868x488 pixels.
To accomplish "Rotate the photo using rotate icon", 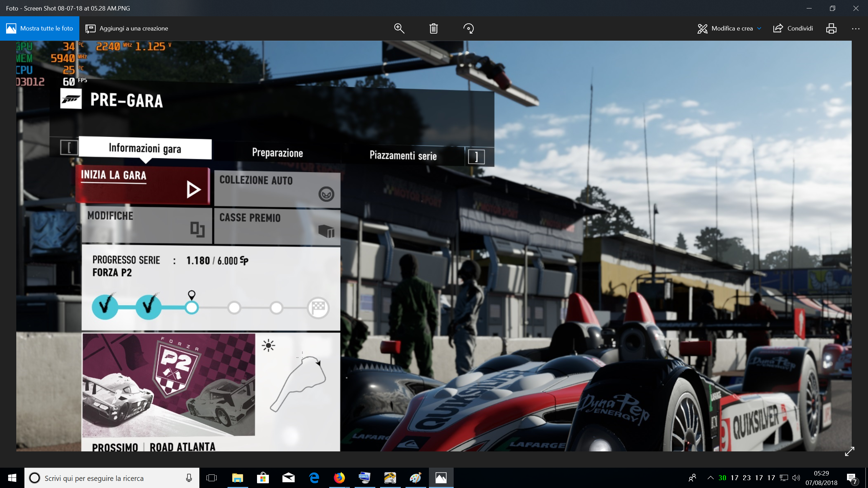I will pos(469,28).
